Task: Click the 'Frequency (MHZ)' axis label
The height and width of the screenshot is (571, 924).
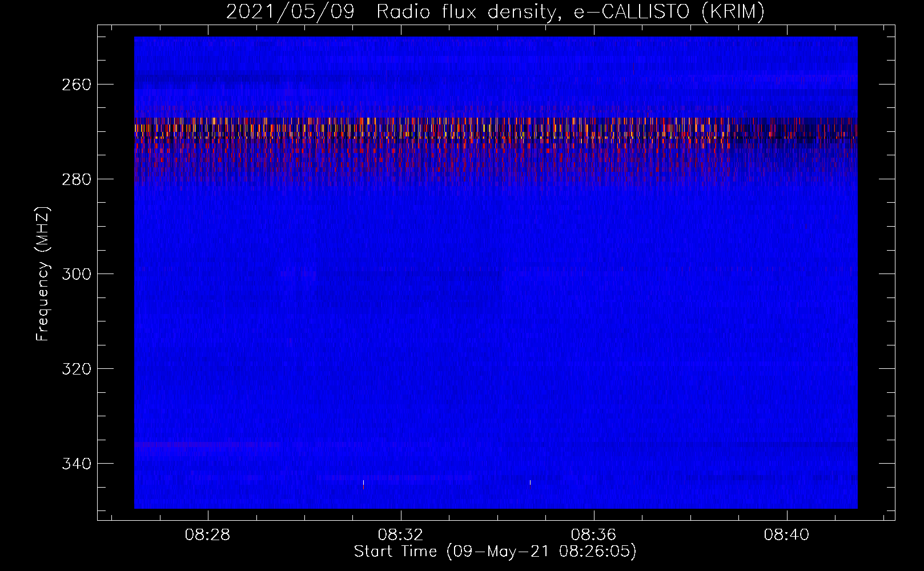Action: pos(43,274)
